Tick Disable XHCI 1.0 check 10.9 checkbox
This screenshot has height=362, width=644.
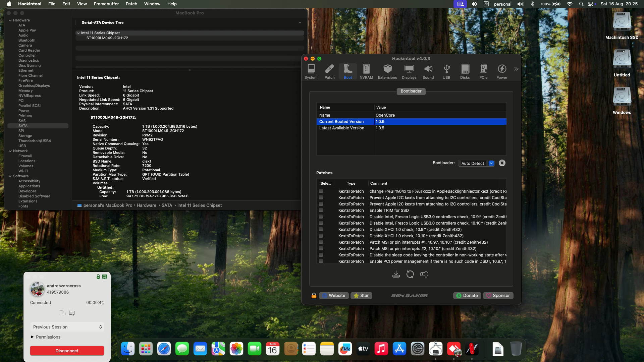pos(321,229)
